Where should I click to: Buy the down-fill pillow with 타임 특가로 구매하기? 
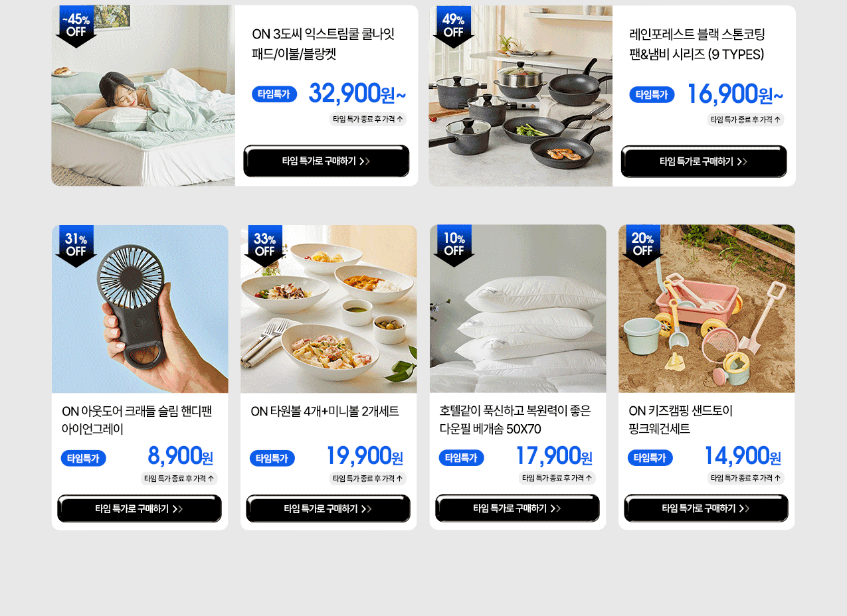tap(518, 508)
